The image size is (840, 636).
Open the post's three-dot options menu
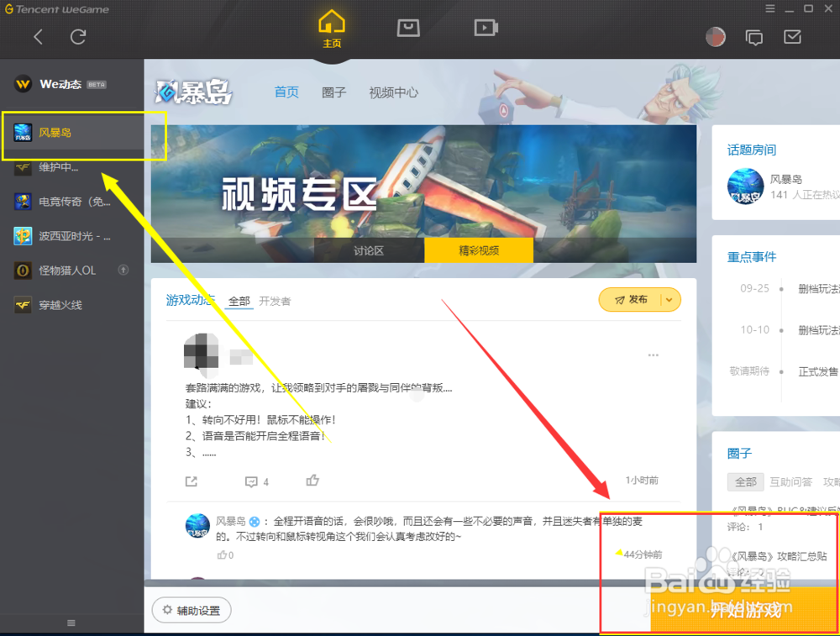(653, 355)
